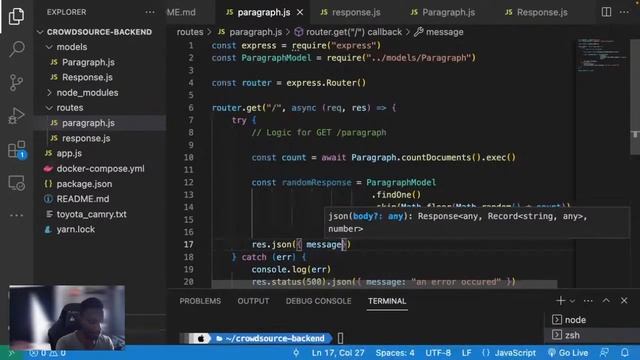The height and width of the screenshot is (360, 640).
Task: Open remote window indicator in status bar
Action: tap(11, 353)
